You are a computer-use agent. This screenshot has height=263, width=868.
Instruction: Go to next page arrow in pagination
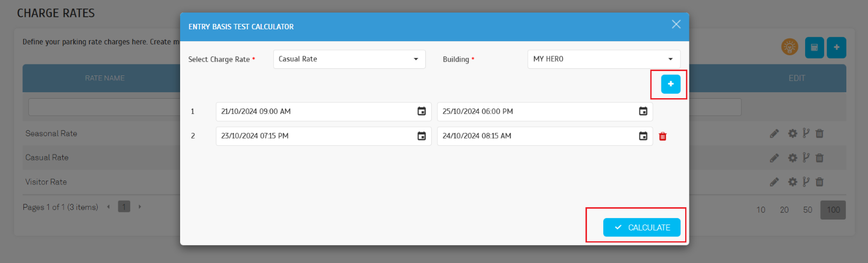click(140, 207)
